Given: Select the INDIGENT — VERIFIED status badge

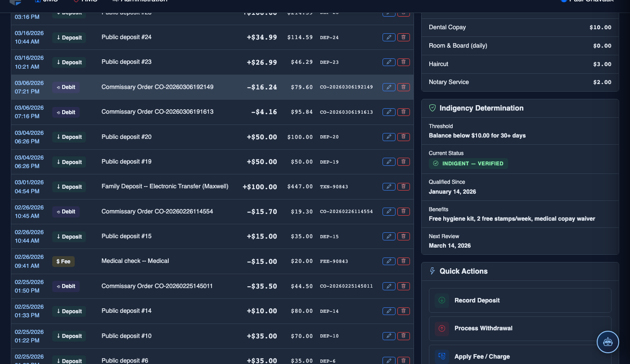Looking at the screenshot, I should coord(468,164).
